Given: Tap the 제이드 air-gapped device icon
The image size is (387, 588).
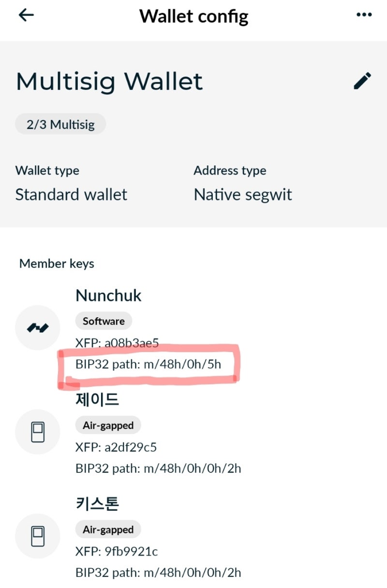Looking at the screenshot, I should 38,432.
